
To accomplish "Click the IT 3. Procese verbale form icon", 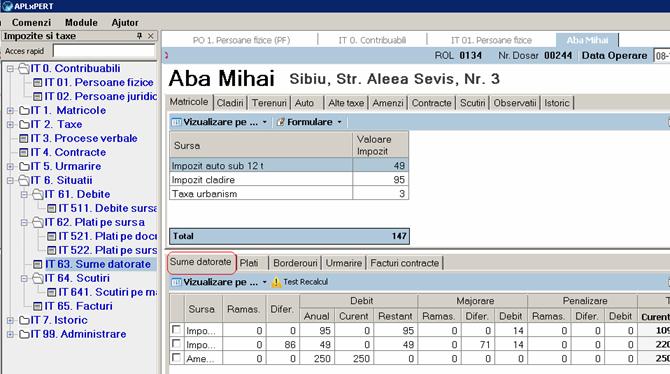I will [24, 138].
